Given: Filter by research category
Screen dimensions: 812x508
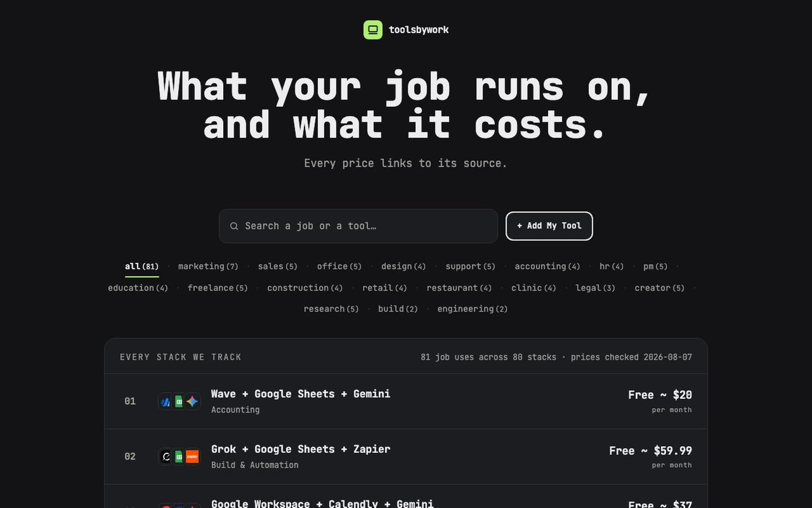Looking at the screenshot, I should coord(331,309).
